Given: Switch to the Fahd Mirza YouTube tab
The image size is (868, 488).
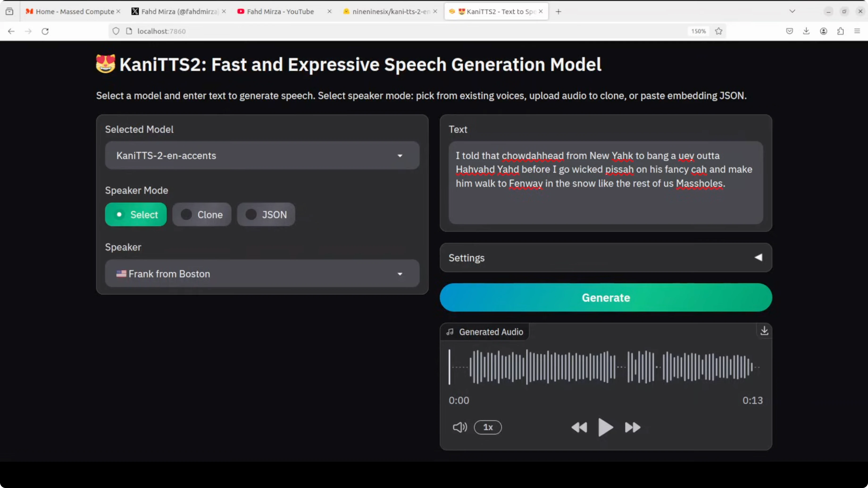Looking at the screenshot, I should coord(280,11).
